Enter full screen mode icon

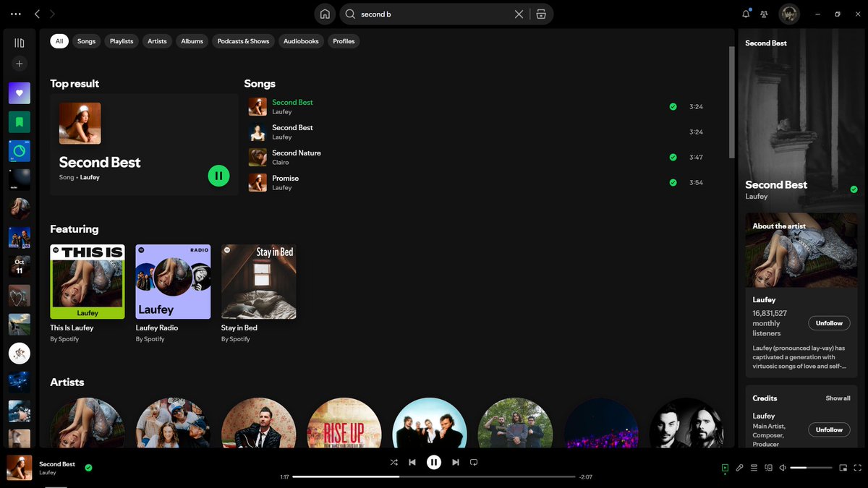(x=858, y=468)
